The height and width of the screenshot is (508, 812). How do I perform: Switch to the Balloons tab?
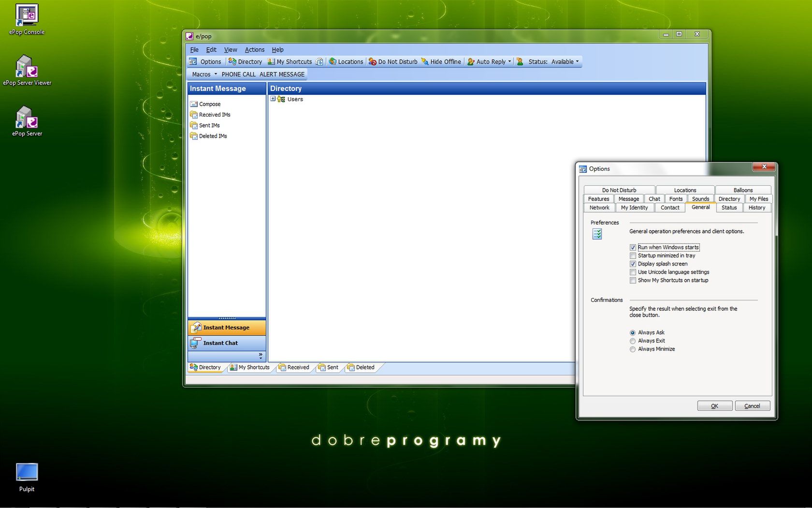point(743,190)
